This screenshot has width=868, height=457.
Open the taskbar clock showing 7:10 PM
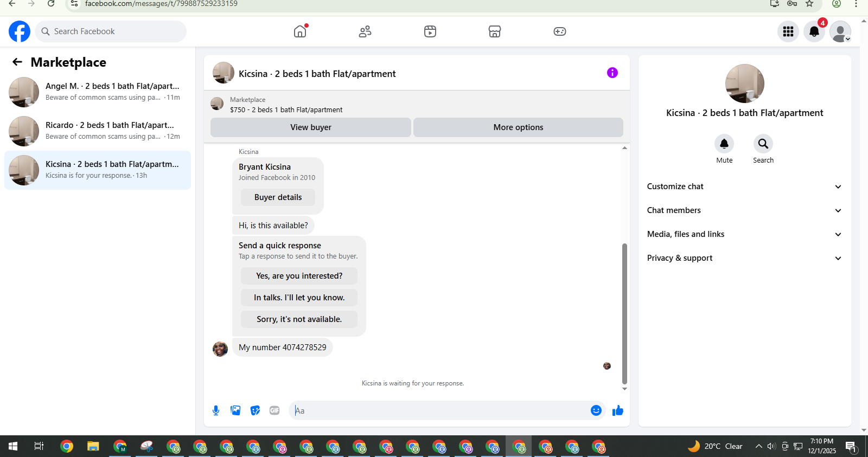tap(822, 446)
